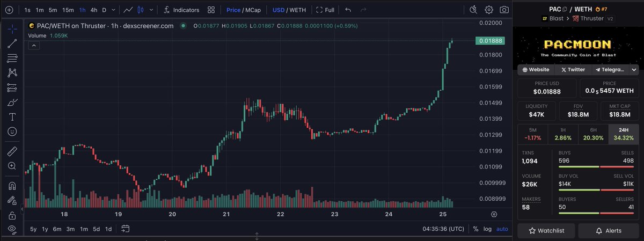The height and width of the screenshot is (241, 644).
Task: Toggle percent scale mode
Action: (x=475, y=229)
